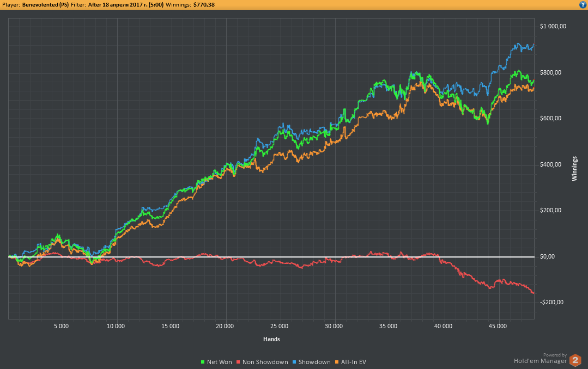The image size is (588, 369).
Task: Click the blue help question mark icon
Action: tap(583, 4)
